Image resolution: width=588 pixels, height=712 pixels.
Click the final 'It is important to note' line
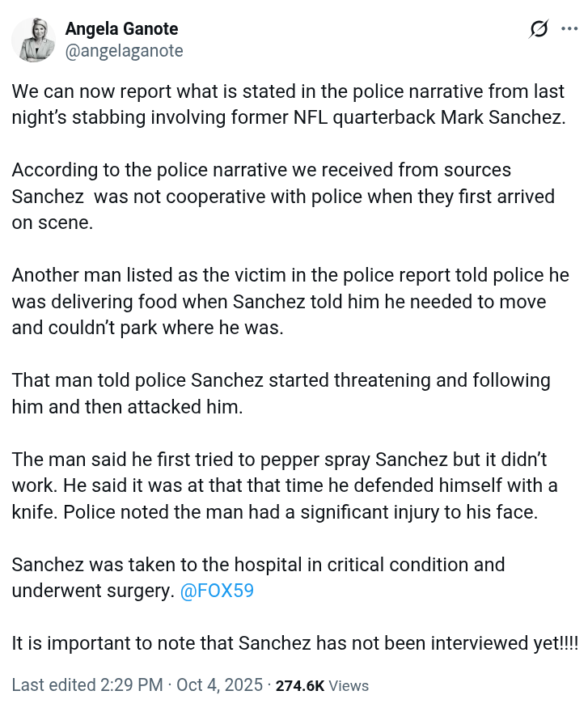294,644
